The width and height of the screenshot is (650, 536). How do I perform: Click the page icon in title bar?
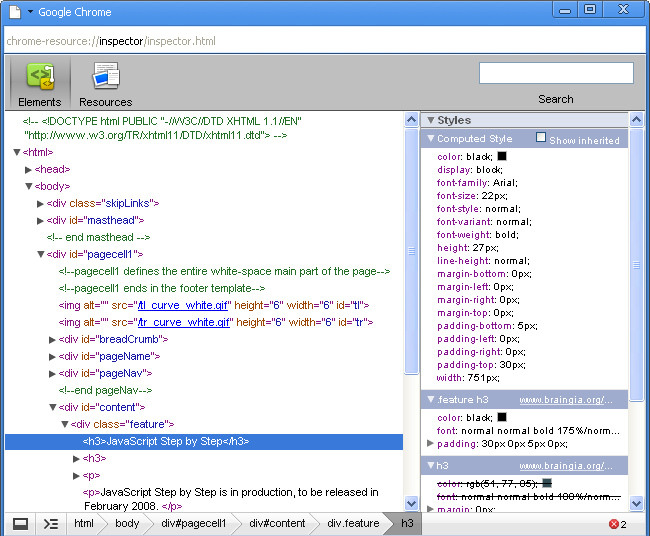[15, 12]
